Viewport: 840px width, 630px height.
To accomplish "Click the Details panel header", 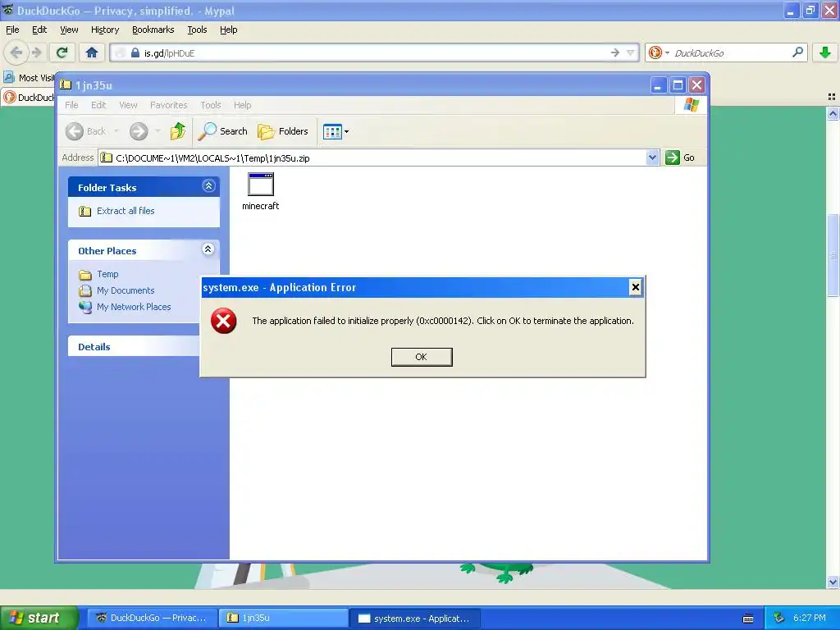I will (x=134, y=347).
